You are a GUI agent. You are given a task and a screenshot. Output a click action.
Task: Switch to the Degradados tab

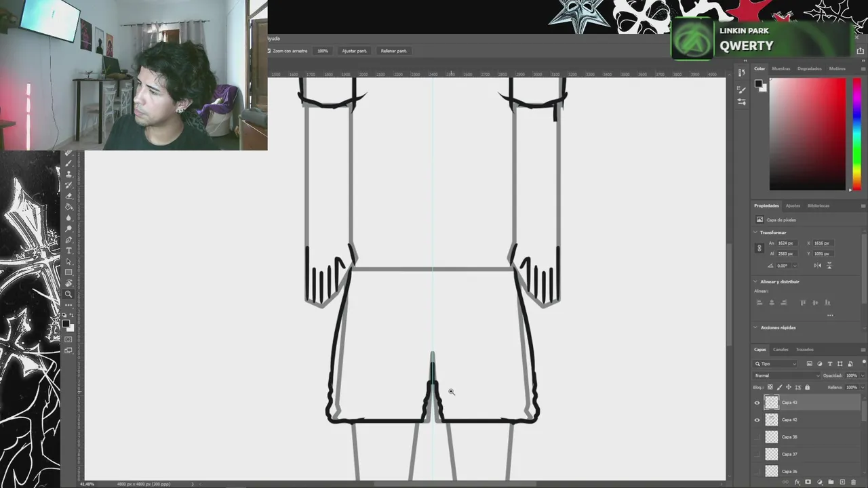(809, 68)
